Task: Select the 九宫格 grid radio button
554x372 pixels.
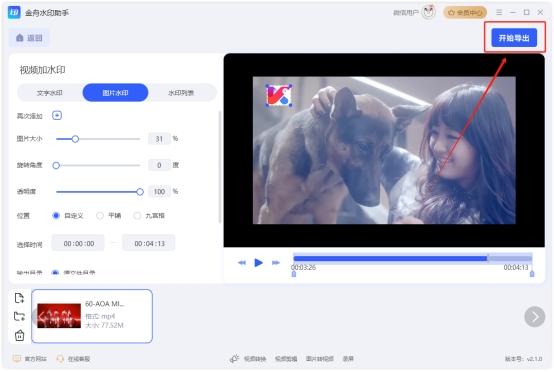Action: pos(137,215)
